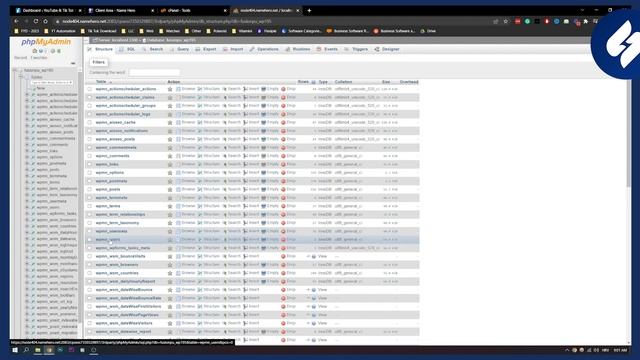The height and width of the screenshot is (360, 640).
Task: Check the term_relationships table row checkbox
Action: pyautogui.click(x=89, y=214)
